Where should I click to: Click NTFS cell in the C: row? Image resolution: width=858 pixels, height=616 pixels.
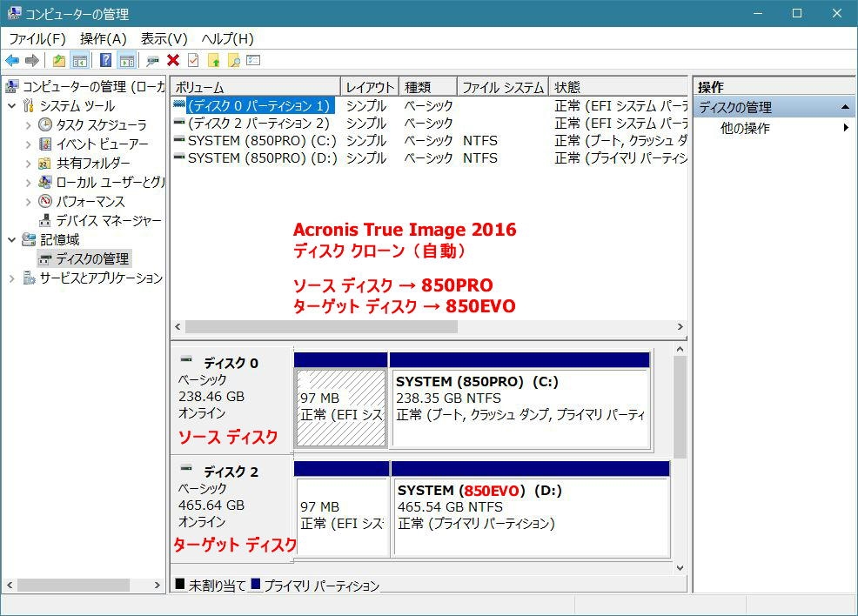pyautogui.click(x=479, y=141)
